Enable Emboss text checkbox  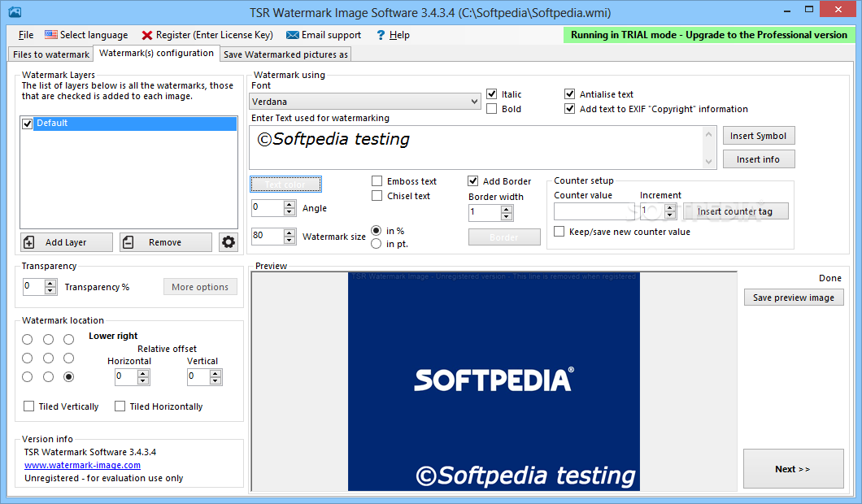(377, 180)
